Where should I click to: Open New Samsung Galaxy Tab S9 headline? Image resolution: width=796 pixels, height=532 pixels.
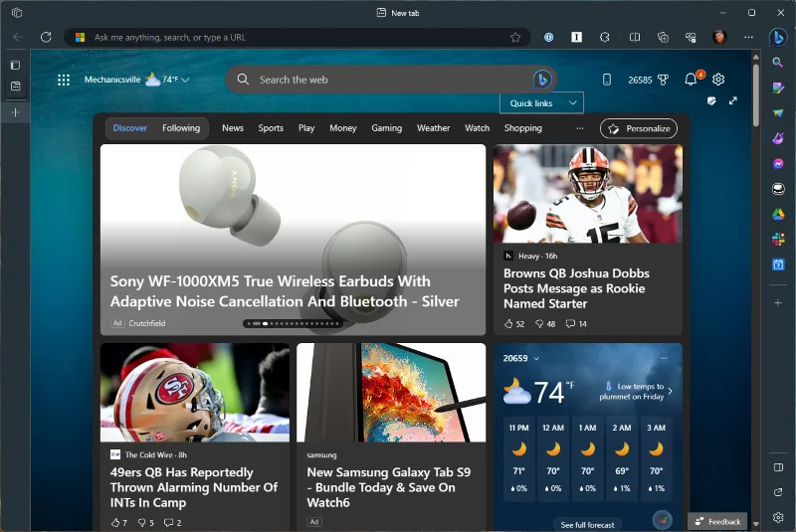point(388,487)
